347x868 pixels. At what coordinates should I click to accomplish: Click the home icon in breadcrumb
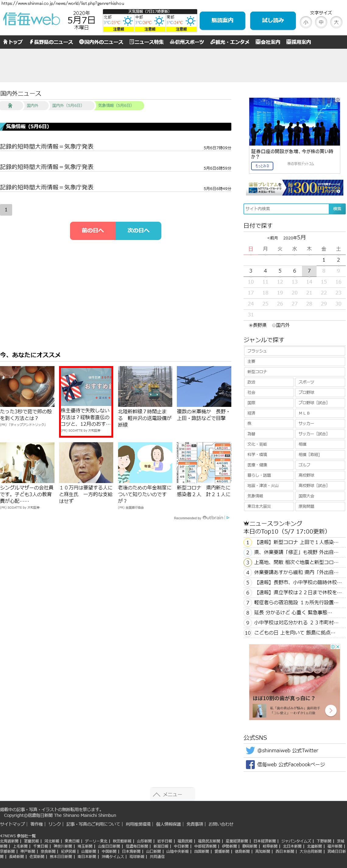pos(10,105)
